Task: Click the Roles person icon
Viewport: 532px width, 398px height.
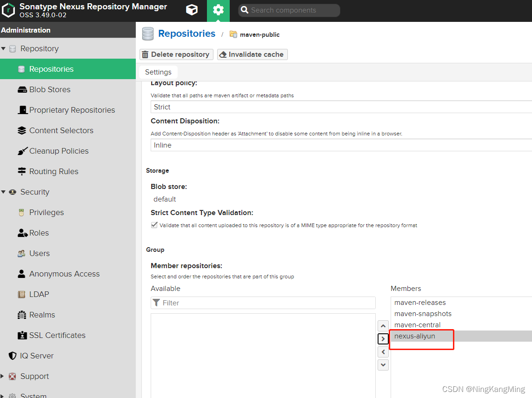Action: [22, 233]
